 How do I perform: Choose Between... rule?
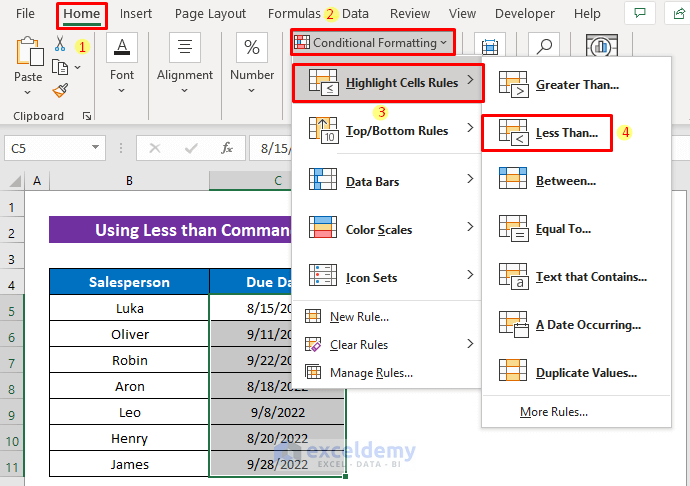point(576,181)
